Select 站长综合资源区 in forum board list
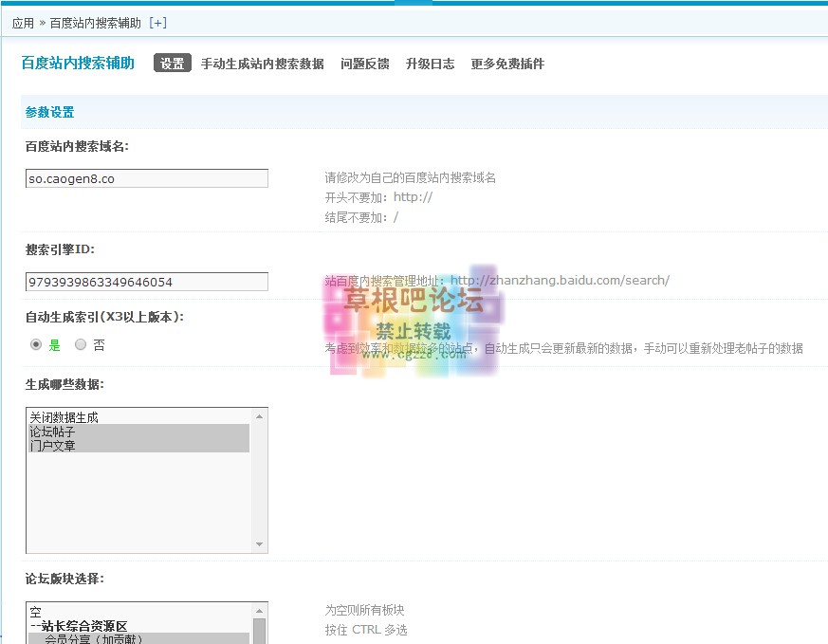The width and height of the screenshot is (828, 644). pyautogui.click(x=81, y=626)
